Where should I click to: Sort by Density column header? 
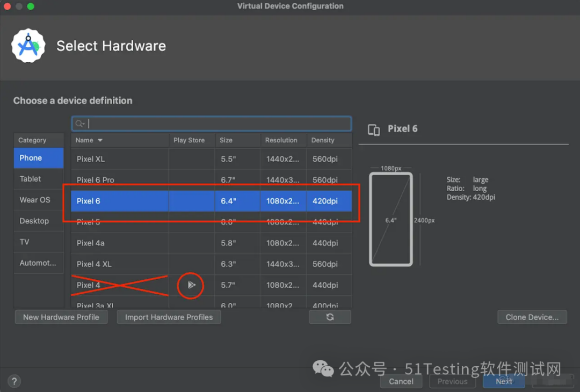tap(323, 140)
